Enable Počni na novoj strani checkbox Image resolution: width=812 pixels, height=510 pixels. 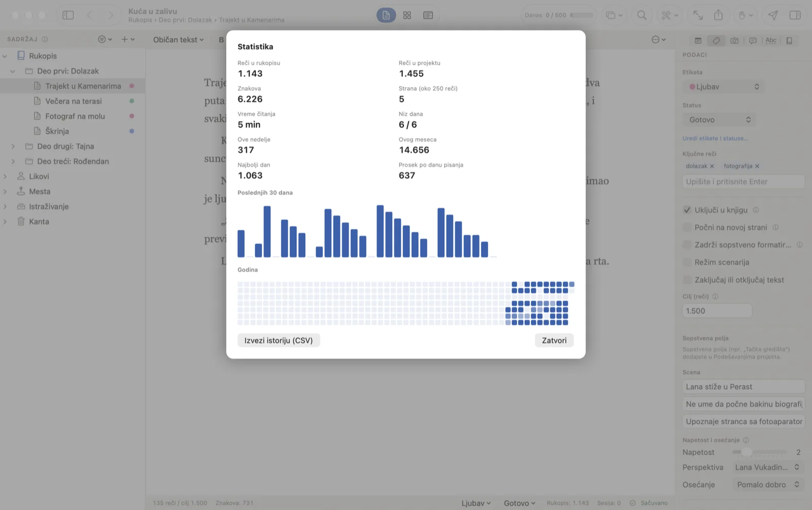687,227
